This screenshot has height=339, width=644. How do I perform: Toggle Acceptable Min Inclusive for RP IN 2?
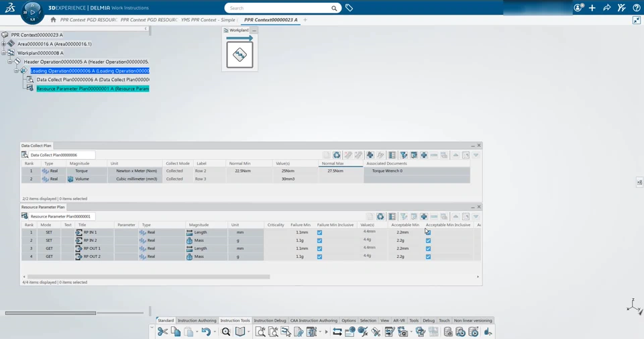click(x=429, y=241)
